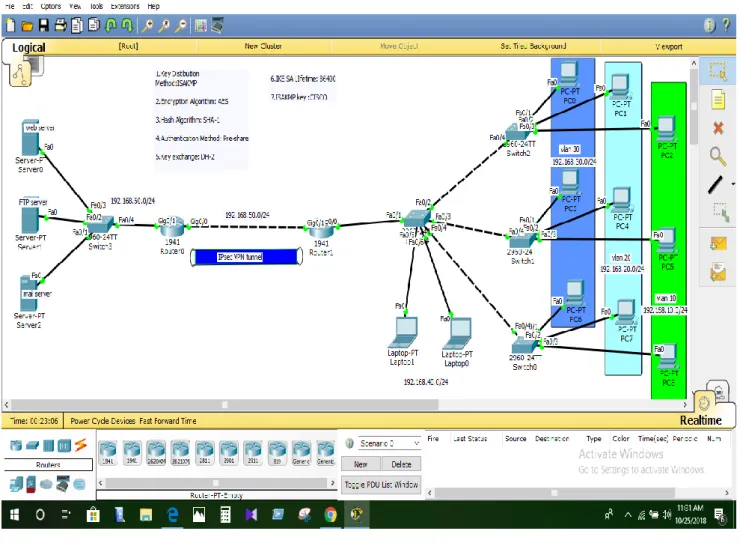Image resolution: width=740 pixels, height=543 pixels.
Task: Open the logical workspace navigation icon
Action: point(20,73)
